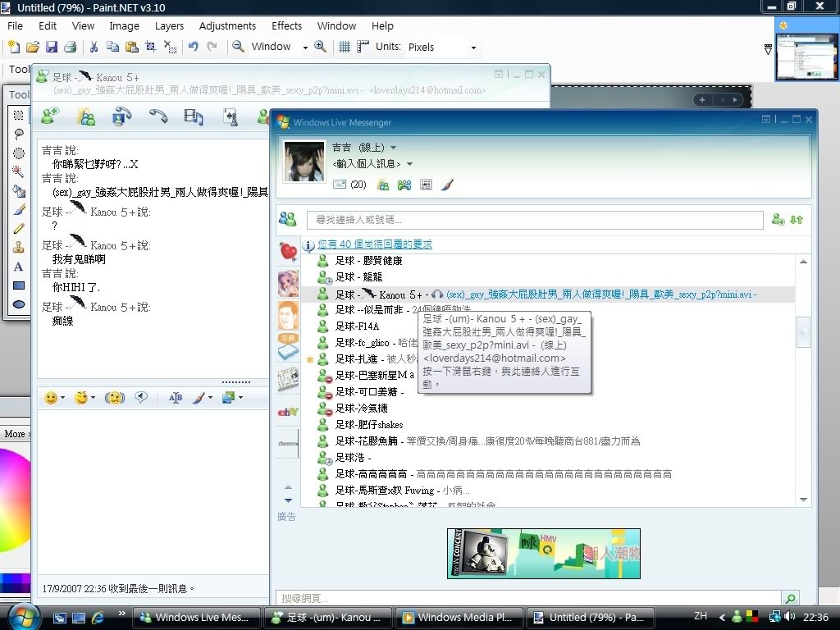Choose the Clone Stamp tool

(18, 248)
